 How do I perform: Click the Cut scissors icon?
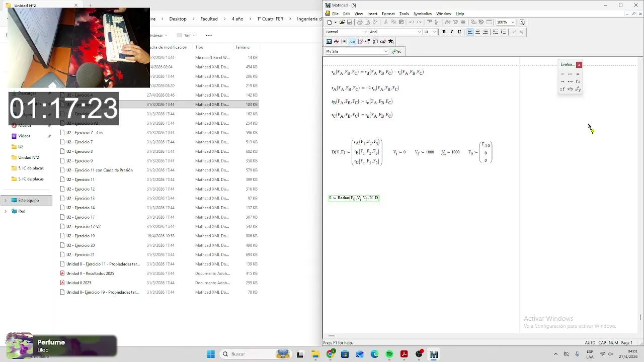tap(386, 22)
